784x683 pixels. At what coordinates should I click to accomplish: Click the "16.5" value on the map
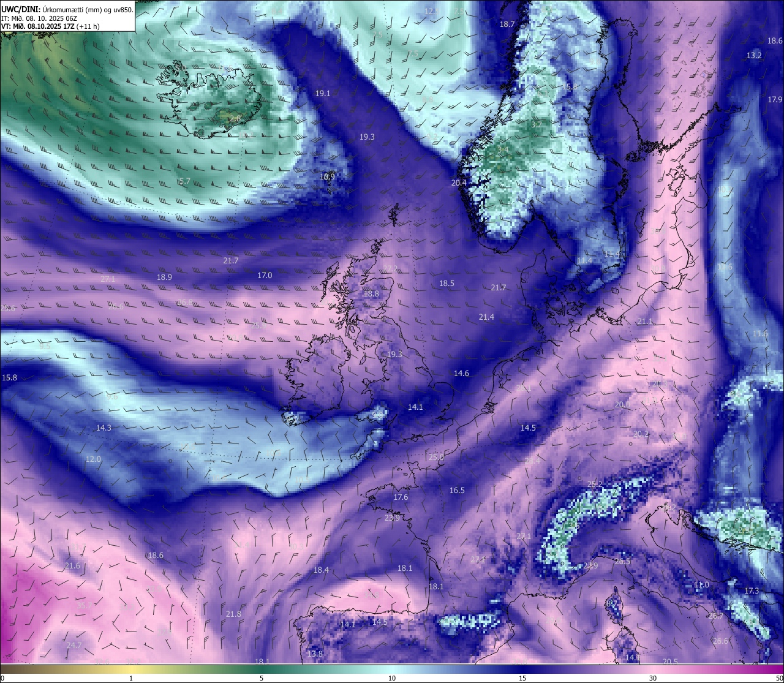(x=457, y=491)
